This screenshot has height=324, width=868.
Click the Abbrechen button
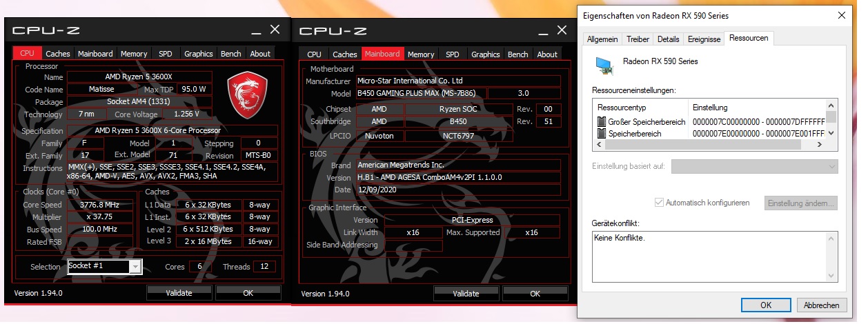[821, 305]
